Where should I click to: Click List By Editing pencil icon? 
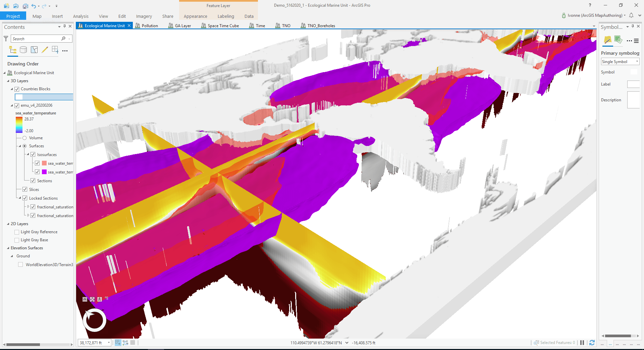[45, 50]
